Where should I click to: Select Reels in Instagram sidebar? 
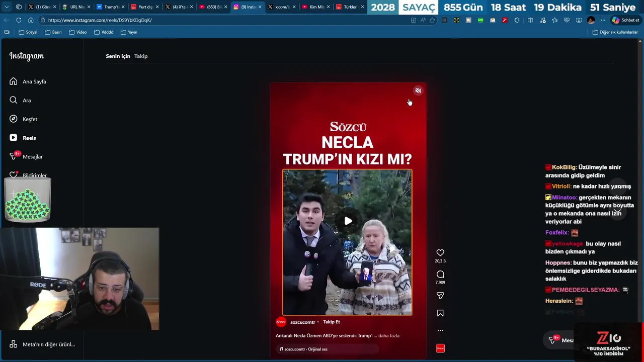[23, 138]
